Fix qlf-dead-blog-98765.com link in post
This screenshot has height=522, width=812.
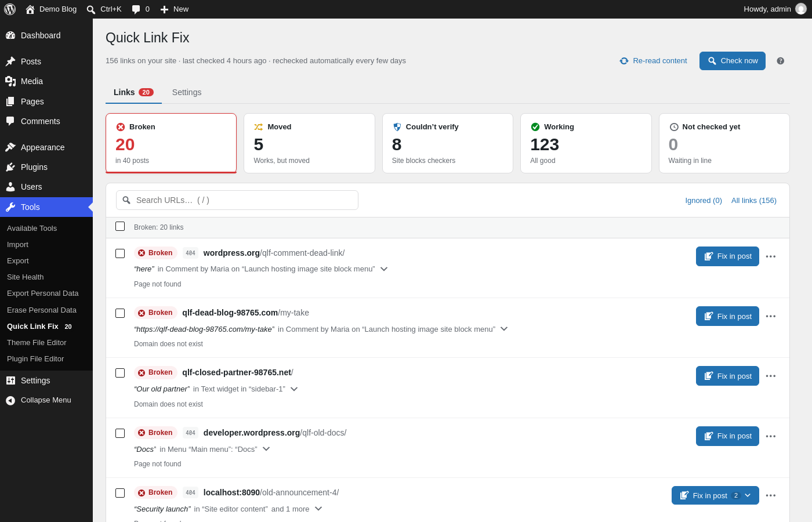(x=727, y=316)
